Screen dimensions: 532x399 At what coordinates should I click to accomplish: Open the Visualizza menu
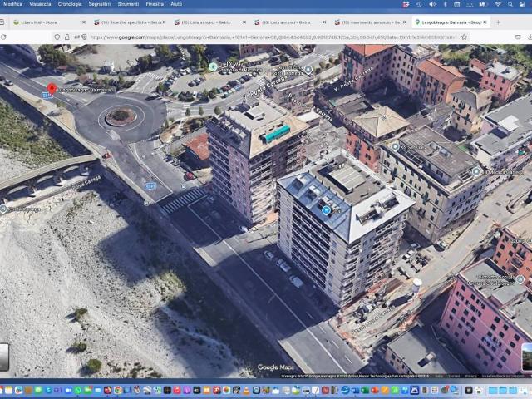click(40, 4)
